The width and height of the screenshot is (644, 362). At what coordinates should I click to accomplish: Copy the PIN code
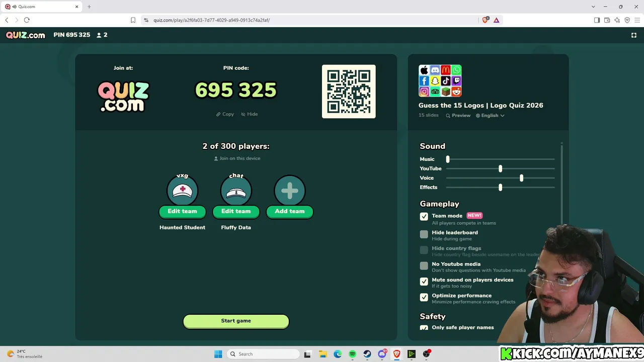click(x=225, y=114)
